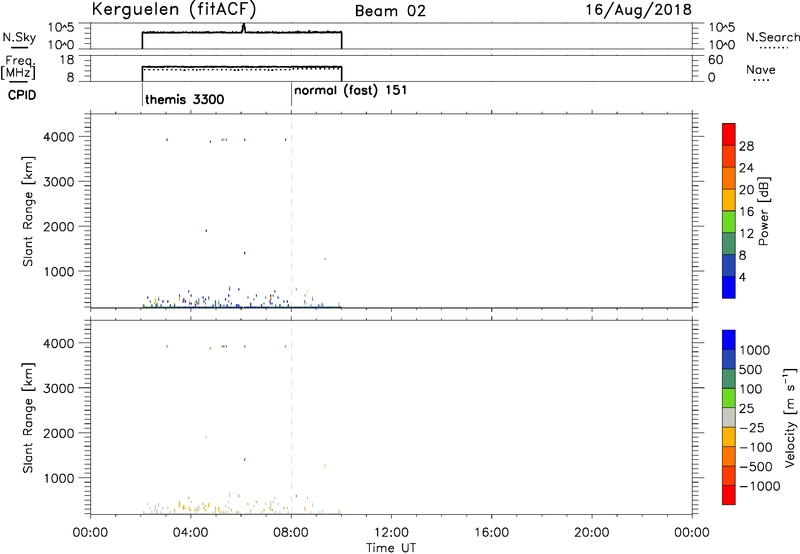Click the 'Velocity [m s-1]' colorbar label
The width and height of the screenshot is (800, 554).
coord(790,417)
